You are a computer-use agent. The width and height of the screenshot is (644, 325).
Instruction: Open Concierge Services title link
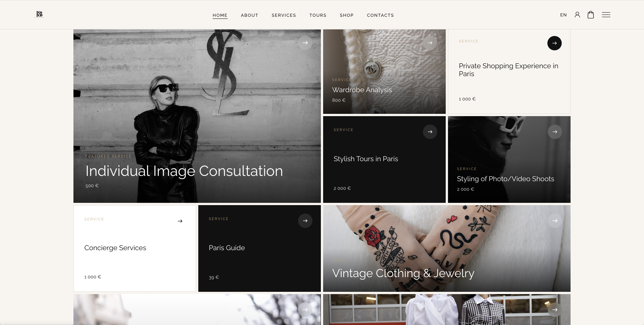pos(115,248)
